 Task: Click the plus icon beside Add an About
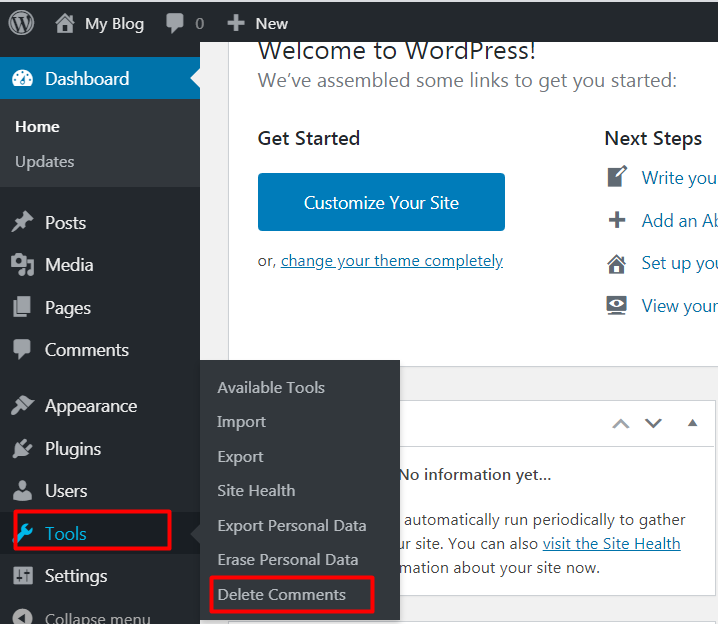[x=617, y=220]
